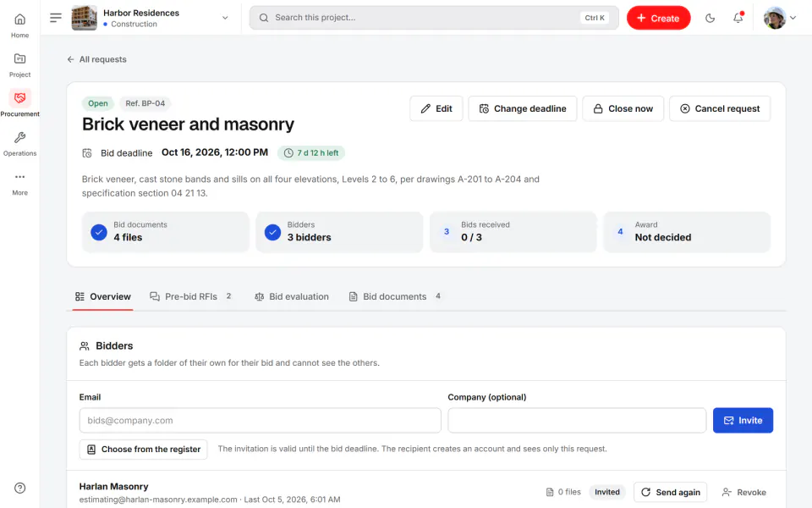The width and height of the screenshot is (812, 508).
Task: Open the Project sidebar section
Action: [19, 65]
